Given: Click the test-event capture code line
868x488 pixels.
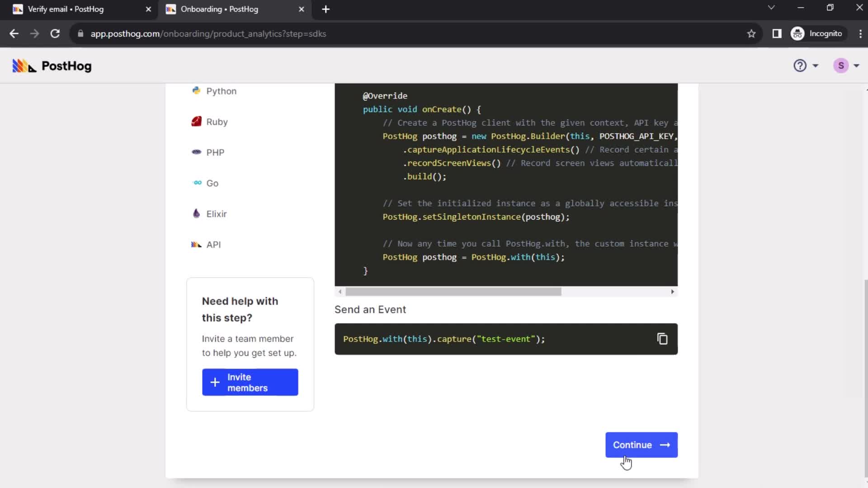Looking at the screenshot, I should tap(444, 339).
